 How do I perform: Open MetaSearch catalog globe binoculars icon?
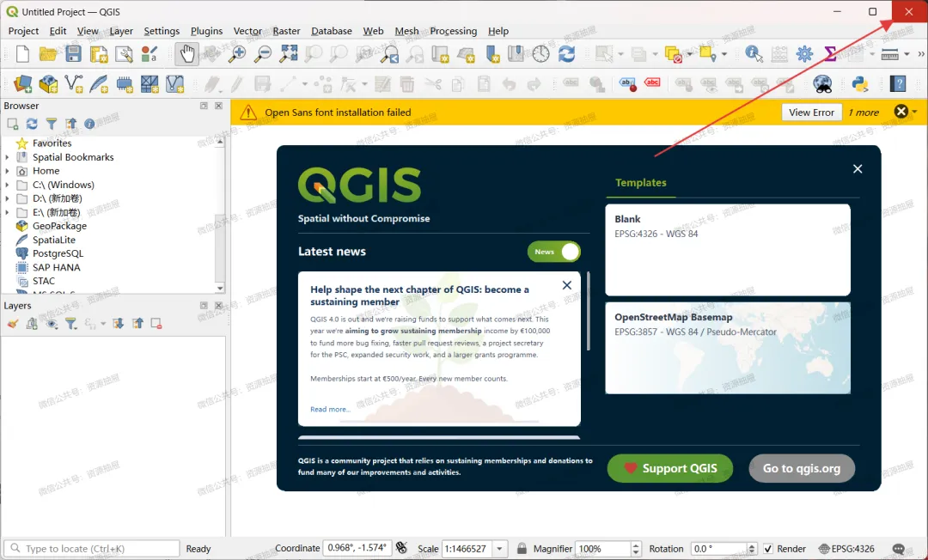click(822, 84)
